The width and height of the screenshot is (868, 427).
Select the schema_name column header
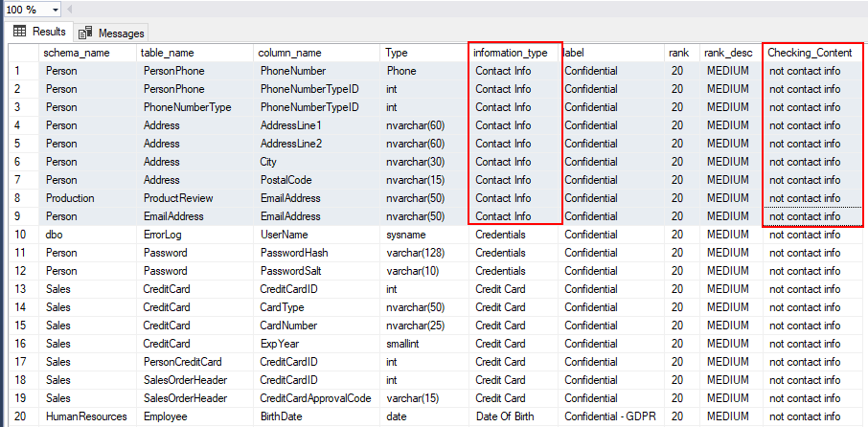point(87,53)
